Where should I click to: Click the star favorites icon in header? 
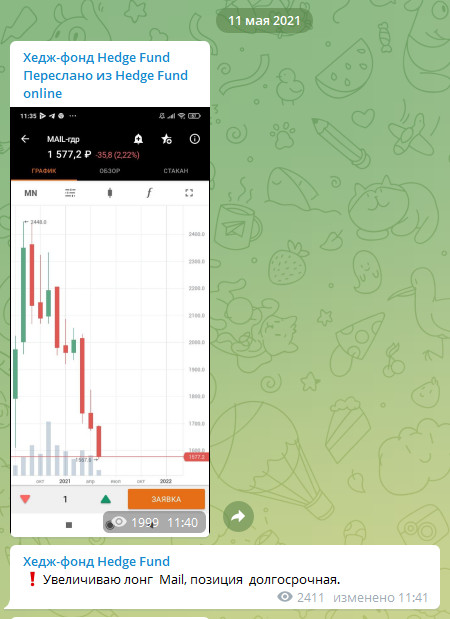tap(166, 139)
